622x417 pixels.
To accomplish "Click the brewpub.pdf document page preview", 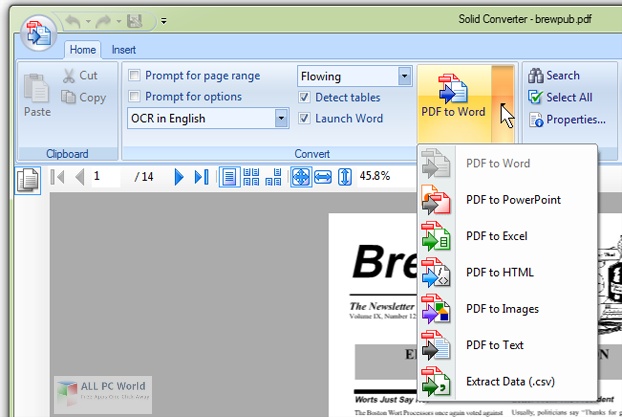I will pos(373,315).
